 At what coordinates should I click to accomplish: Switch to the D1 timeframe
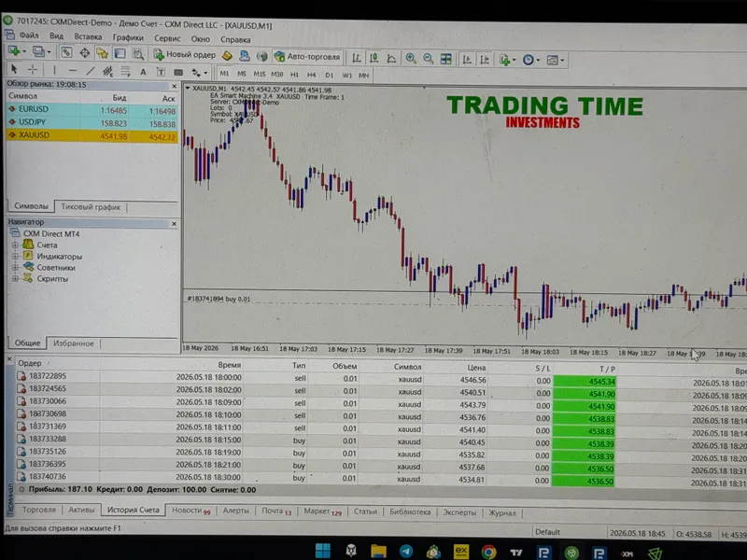330,76
